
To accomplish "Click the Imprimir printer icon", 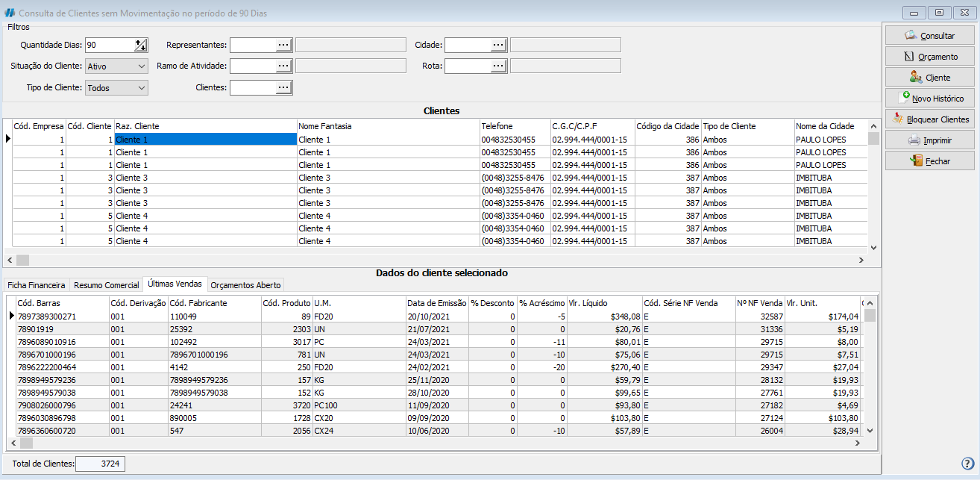I will pyautogui.click(x=914, y=140).
